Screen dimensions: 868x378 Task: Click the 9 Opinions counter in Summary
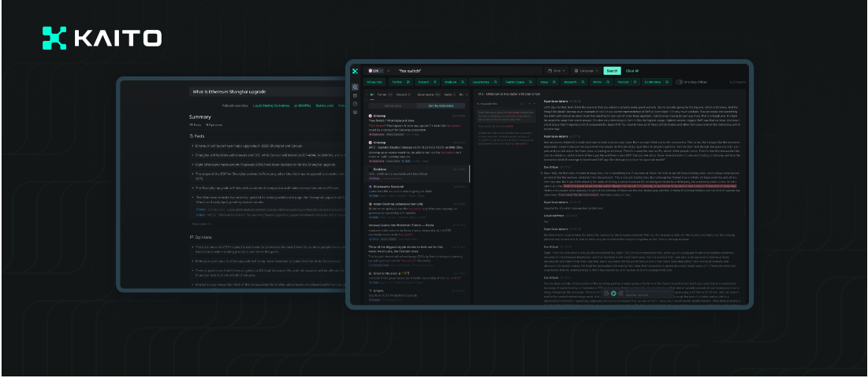[x=214, y=125]
